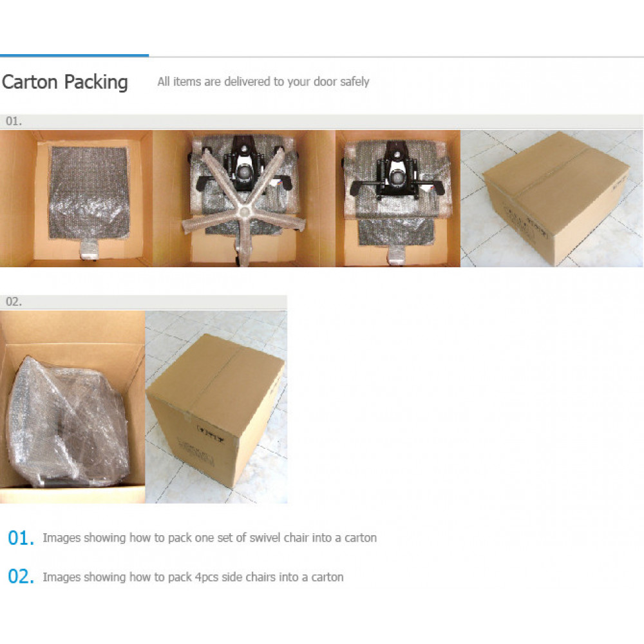Click the blue 02. number in caption
The height and width of the screenshot is (644, 644).
pos(21,576)
